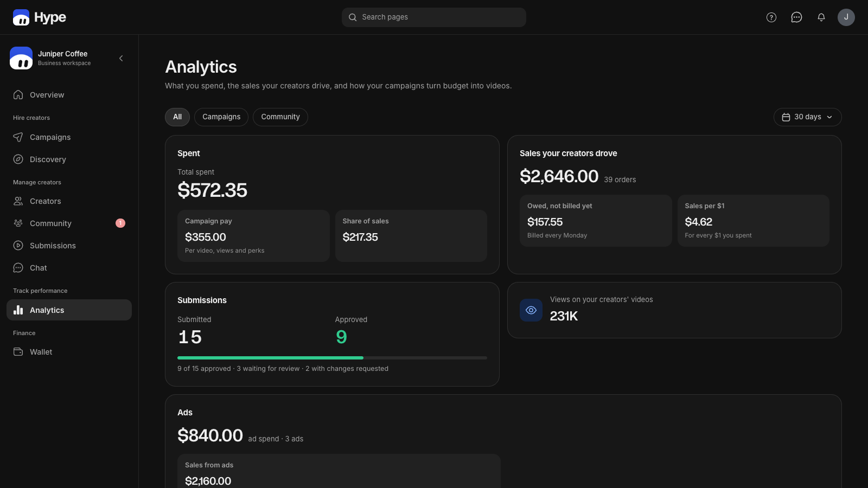This screenshot has height=488, width=868.
Task: Click the Sales from ads $2,160.00 value
Action: (x=208, y=481)
